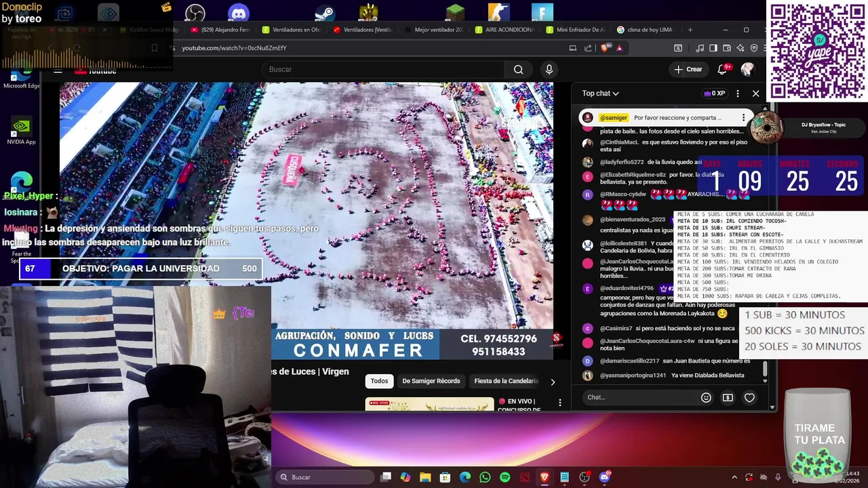Select the De Samiger Récords chip
This screenshot has height=488, width=868.
(431, 381)
